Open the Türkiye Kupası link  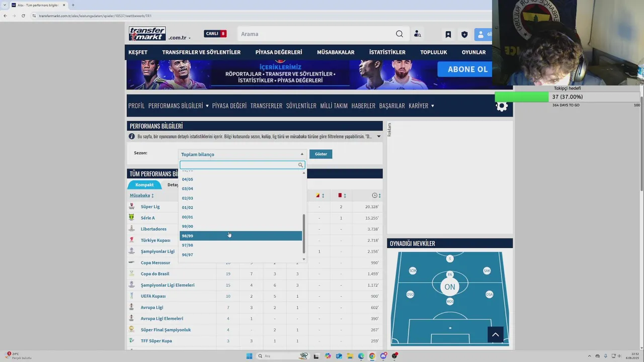coord(155,240)
